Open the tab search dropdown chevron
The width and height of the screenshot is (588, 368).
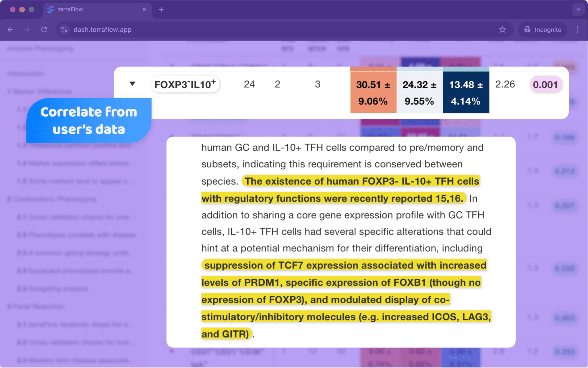pyautogui.click(x=578, y=9)
